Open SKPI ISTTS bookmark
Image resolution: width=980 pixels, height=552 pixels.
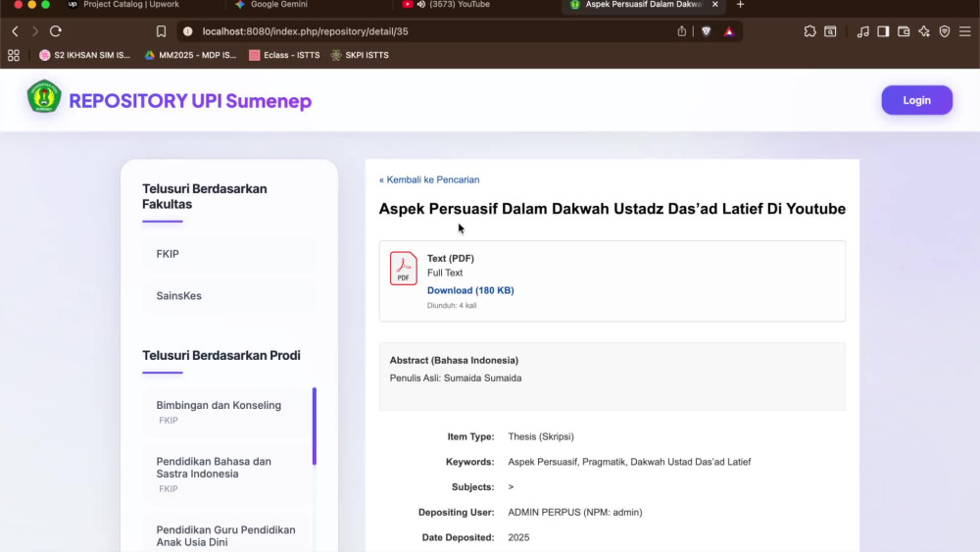click(360, 55)
